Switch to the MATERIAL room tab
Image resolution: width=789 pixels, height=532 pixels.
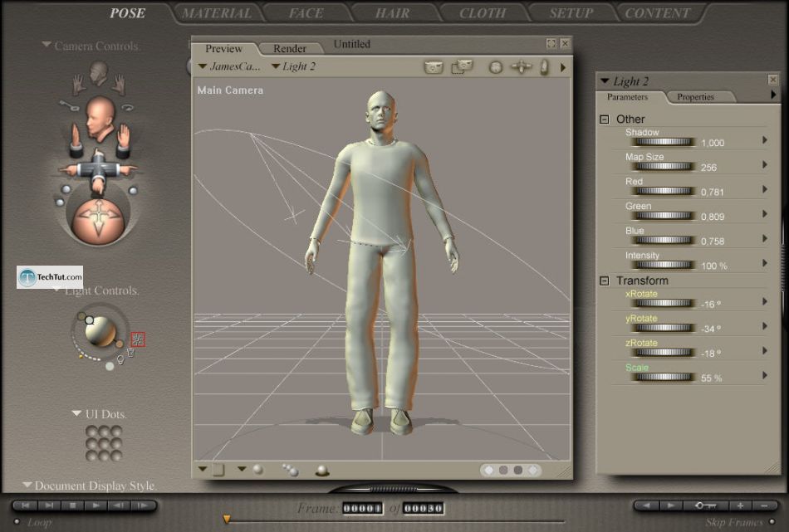tap(216, 13)
